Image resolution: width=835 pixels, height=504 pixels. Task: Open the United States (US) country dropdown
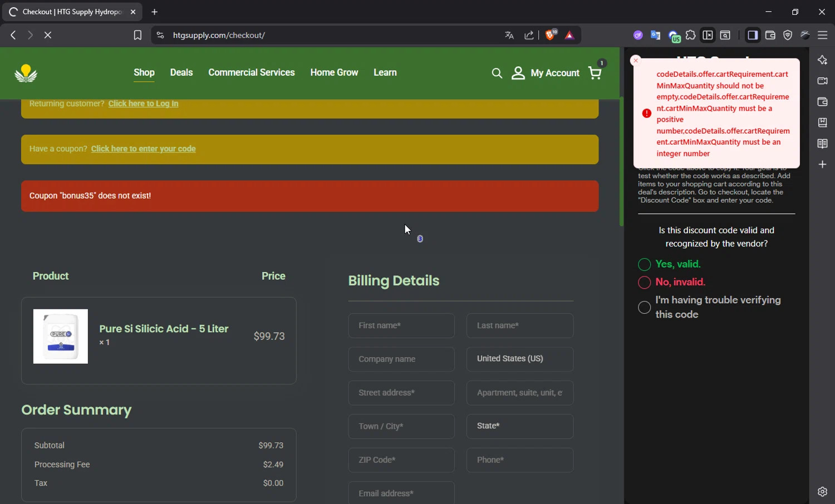pyautogui.click(x=520, y=359)
